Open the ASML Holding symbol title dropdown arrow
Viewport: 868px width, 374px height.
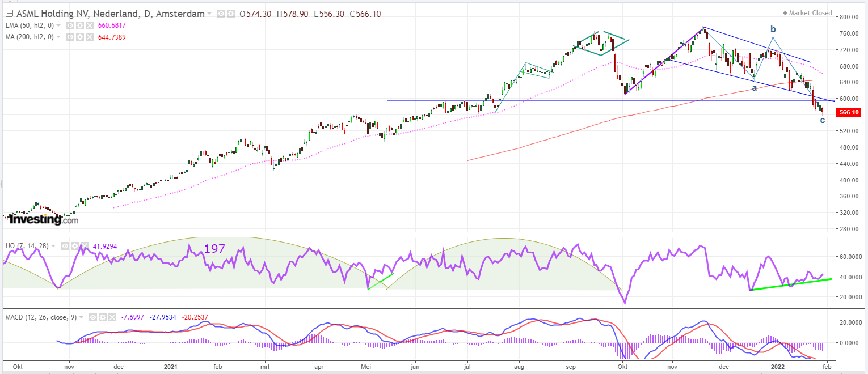point(209,14)
